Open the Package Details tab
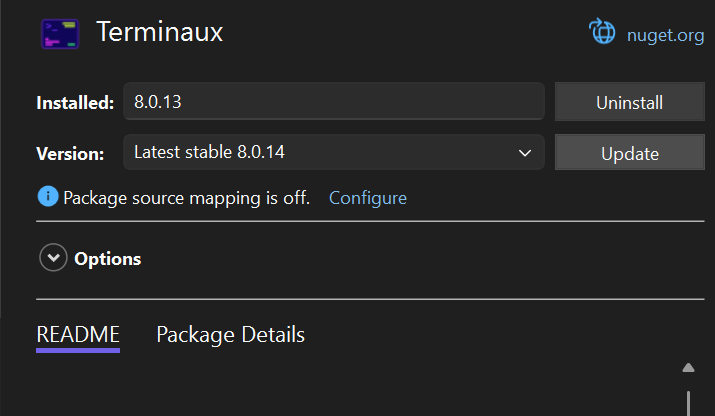This screenshot has width=715, height=416. tap(230, 334)
